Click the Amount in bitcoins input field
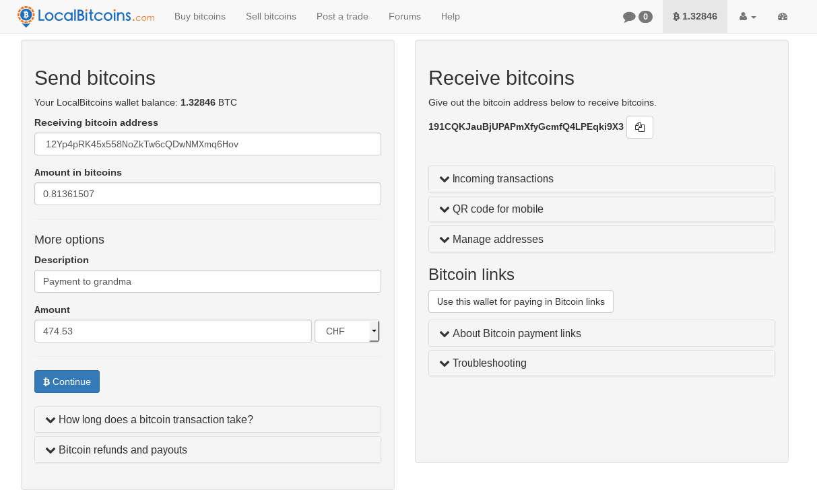This screenshot has height=504, width=817. click(207, 193)
